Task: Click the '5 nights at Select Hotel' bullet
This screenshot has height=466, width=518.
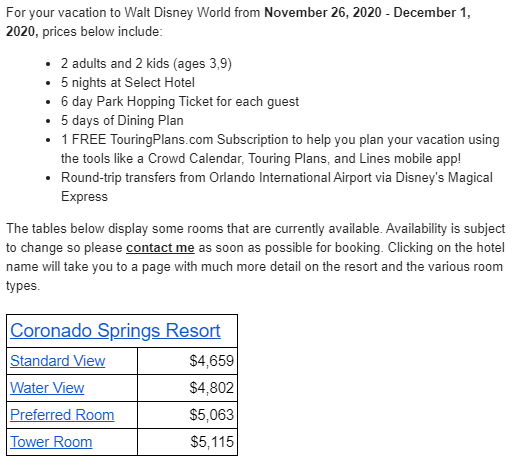Action: click(x=128, y=83)
